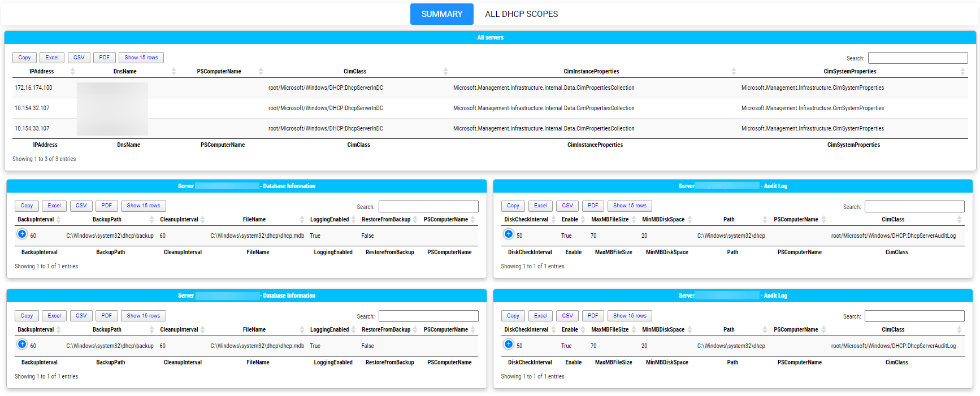The image size is (980, 396).
Task: Expand the row in upper Audit Log table
Action: [508, 234]
